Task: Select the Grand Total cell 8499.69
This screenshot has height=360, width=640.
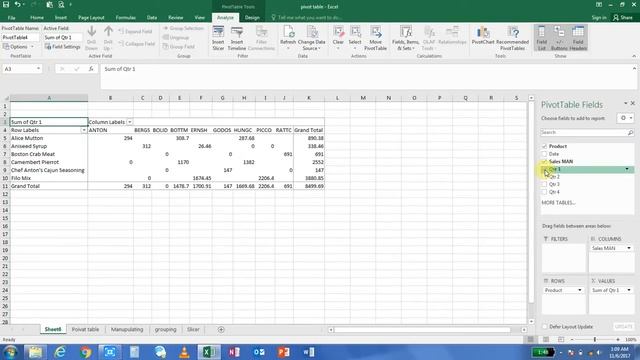Action: coord(309,186)
